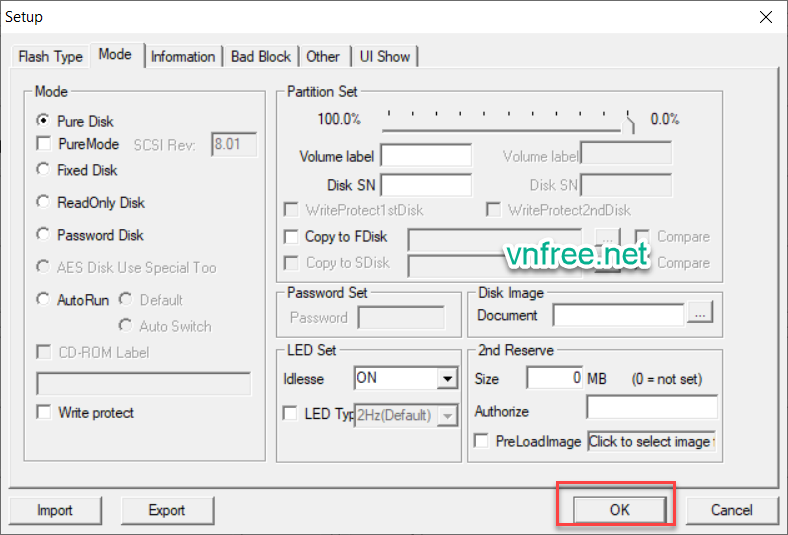This screenshot has width=788, height=535.
Task: Choose the Fixed Disk mode
Action: pyautogui.click(x=43, y=170)
